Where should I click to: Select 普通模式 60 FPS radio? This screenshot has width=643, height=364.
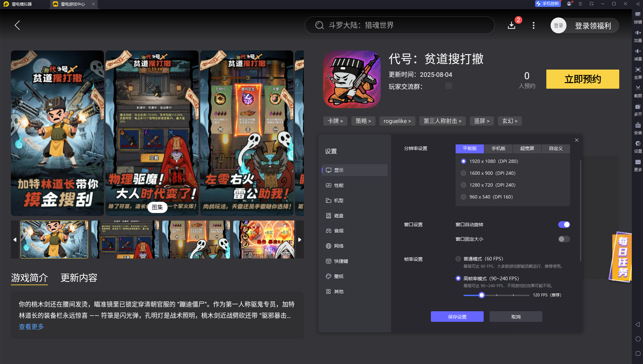point(458,259)
